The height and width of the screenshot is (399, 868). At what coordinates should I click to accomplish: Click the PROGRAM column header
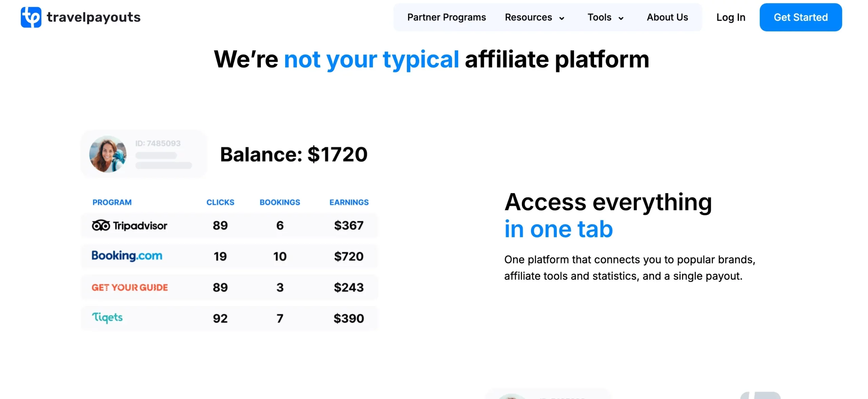tap(112, 202)
